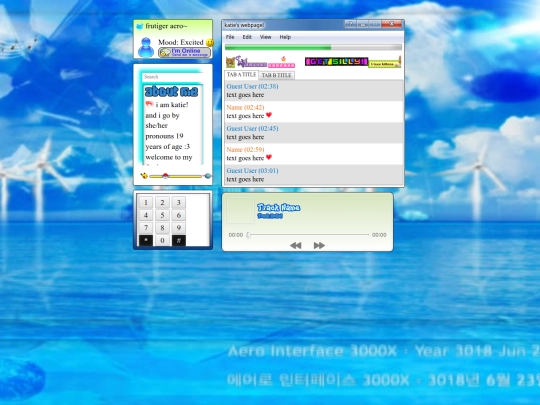Click the artist line under Track Name
This screenshot has width=540, height=405.
point(270,216)
